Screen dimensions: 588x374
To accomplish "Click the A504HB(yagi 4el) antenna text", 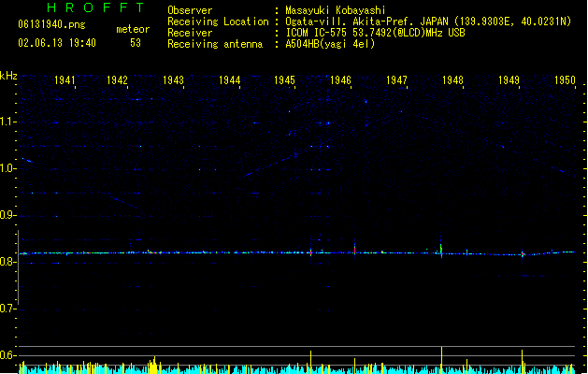I will (330, 44).
